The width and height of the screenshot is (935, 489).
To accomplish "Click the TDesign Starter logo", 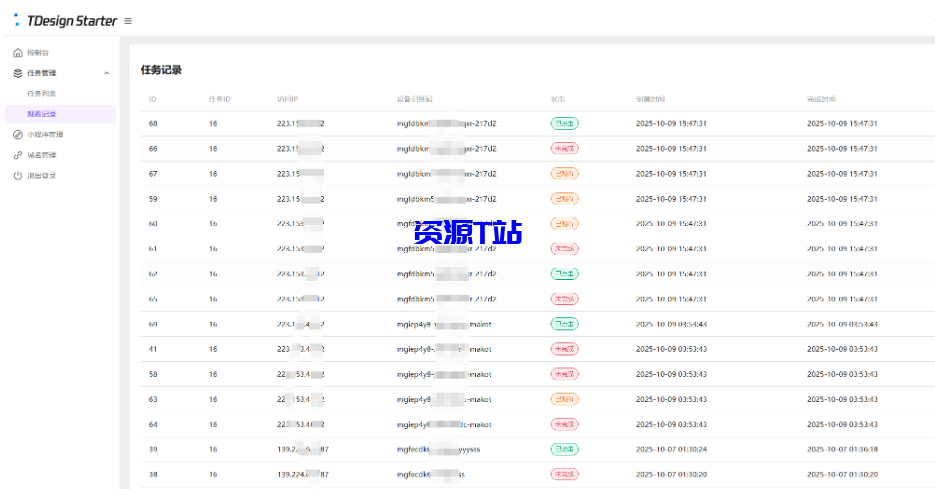I will point(65,21).
